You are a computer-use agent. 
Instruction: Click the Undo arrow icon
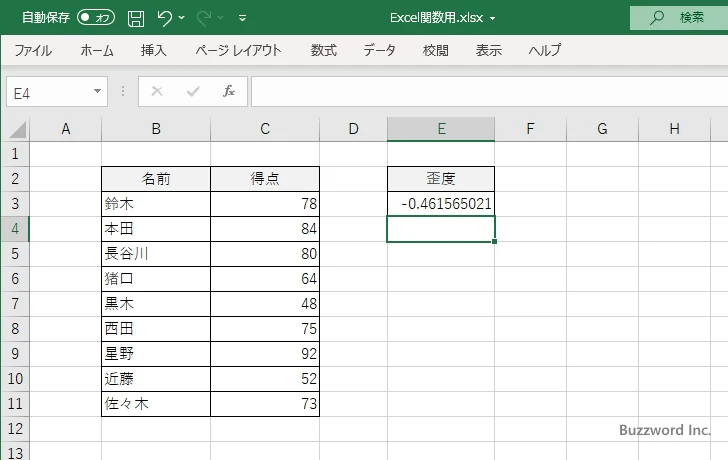pyautogui.click(x=165, y=18)
